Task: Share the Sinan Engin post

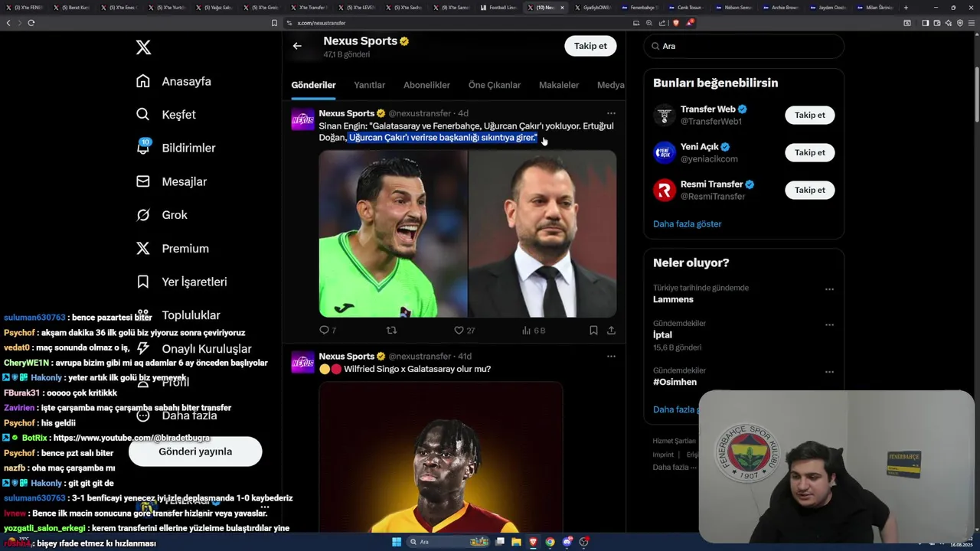Action: click(611, 330)
